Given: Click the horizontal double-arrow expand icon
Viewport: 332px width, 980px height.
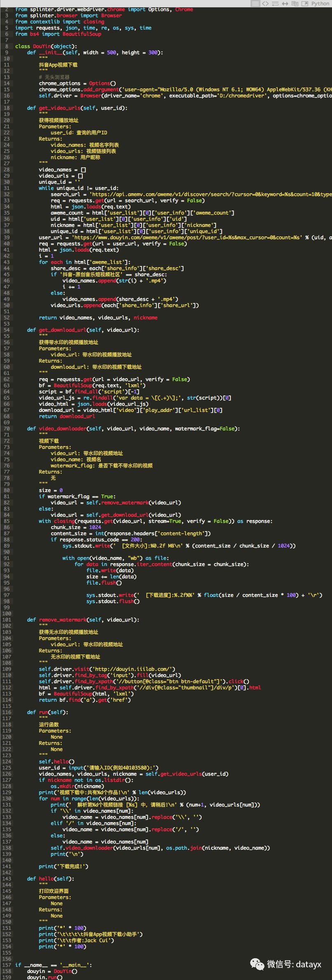Looking at the screenshot, I should click(285, 3).
